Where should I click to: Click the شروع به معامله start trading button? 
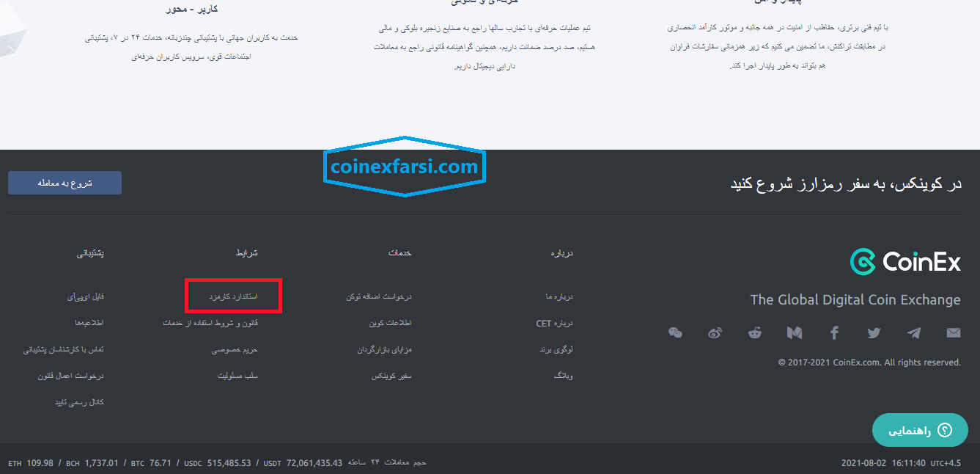(65, 183)
